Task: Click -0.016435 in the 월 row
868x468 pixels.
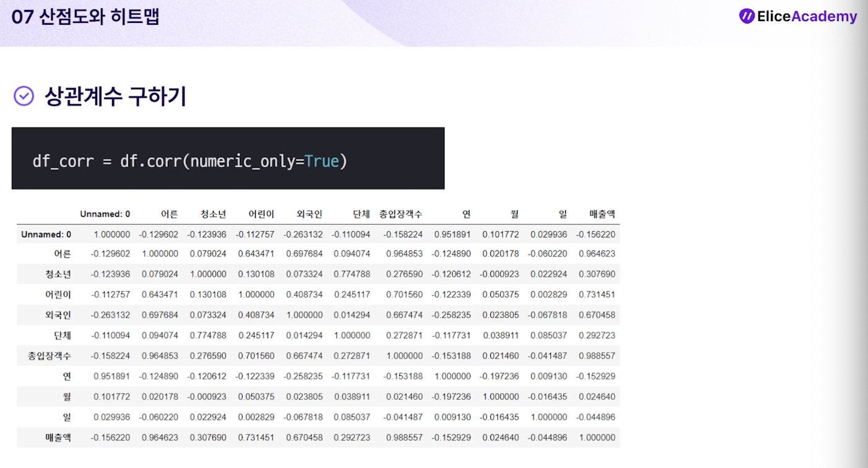Action: [547, 397]
